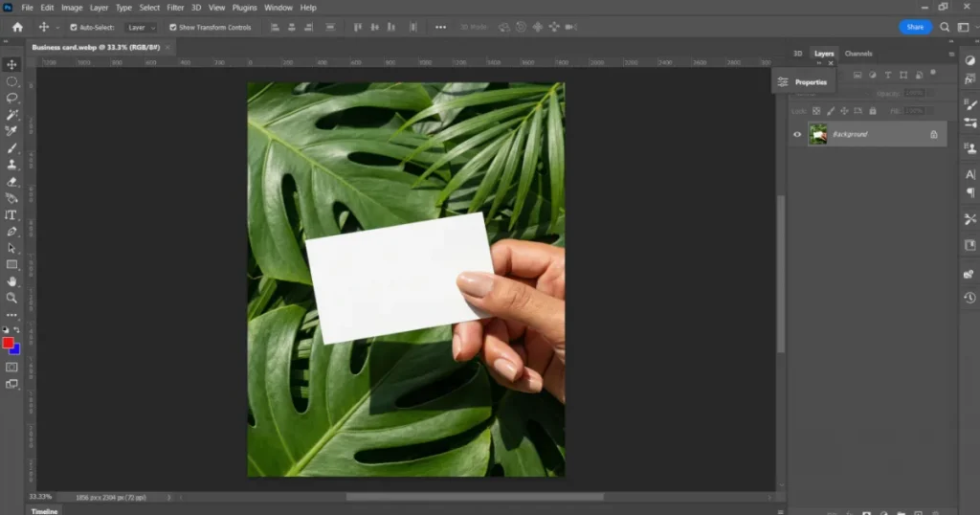Select the Clone Stamp tool
This screenshot has width=980, height=515.
click(11, 165)
